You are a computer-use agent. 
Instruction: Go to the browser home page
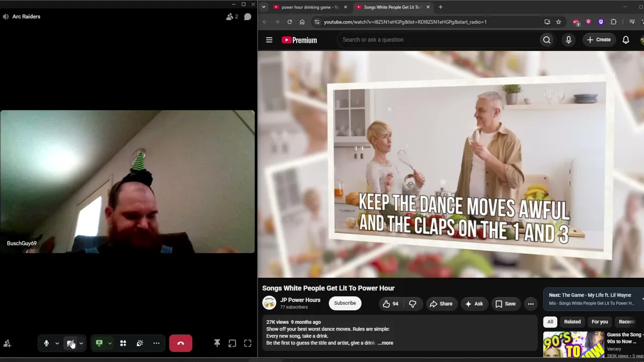point(302,22)
